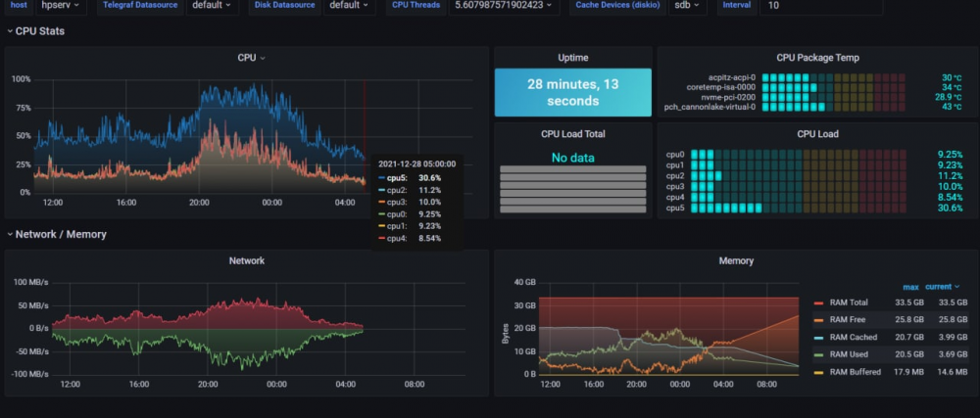Viewport: 980px width, 418px height.
Task: Click the 43 °C temperature value
Action: click(x=953, y=108)
